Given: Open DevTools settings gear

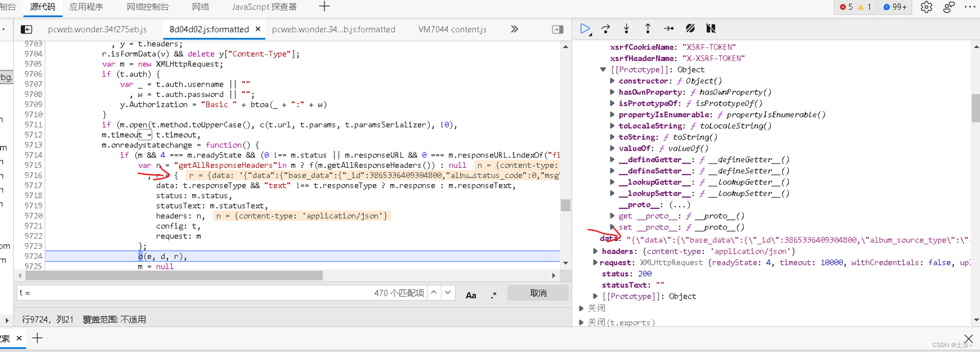Looking at the screenshot, I should pyautogui.click(x=926, y=7).
